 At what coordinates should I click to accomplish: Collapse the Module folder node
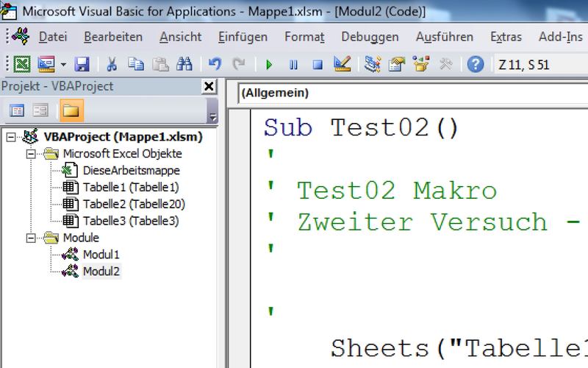pos(31,238)
